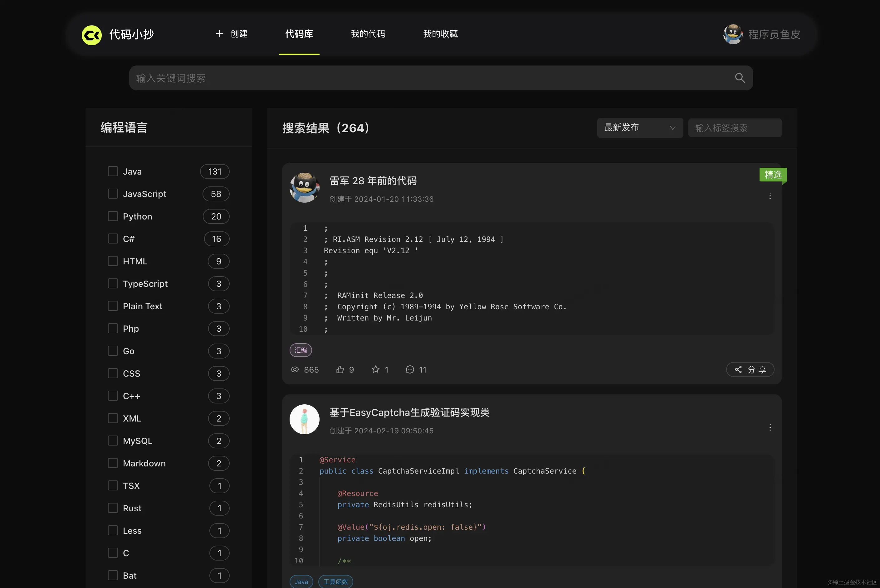880x588 pixels.
Task: Open more options on EasyCaptcha post
Action: pyautogui.click(x=770, y=427)
